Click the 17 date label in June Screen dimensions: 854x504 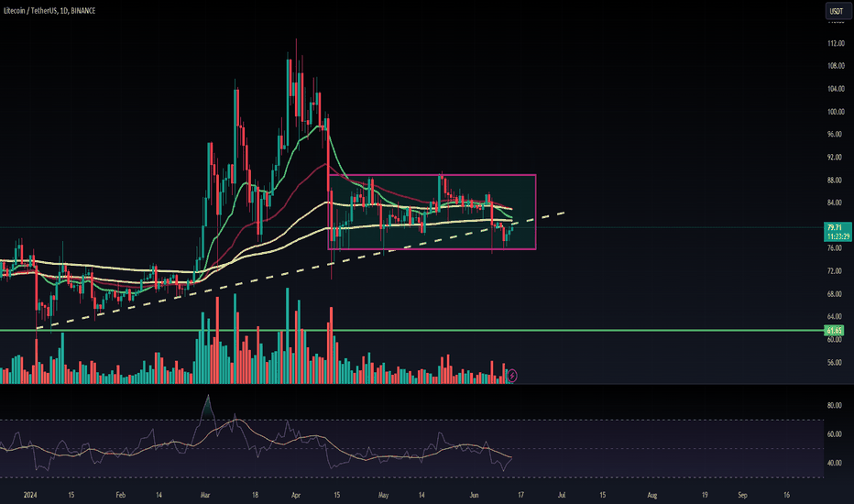point(520,495)
